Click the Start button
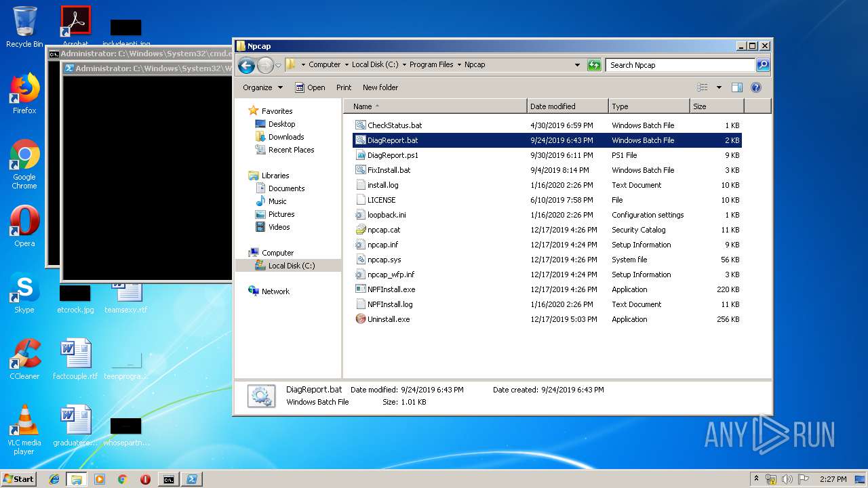 coord(19,479)
